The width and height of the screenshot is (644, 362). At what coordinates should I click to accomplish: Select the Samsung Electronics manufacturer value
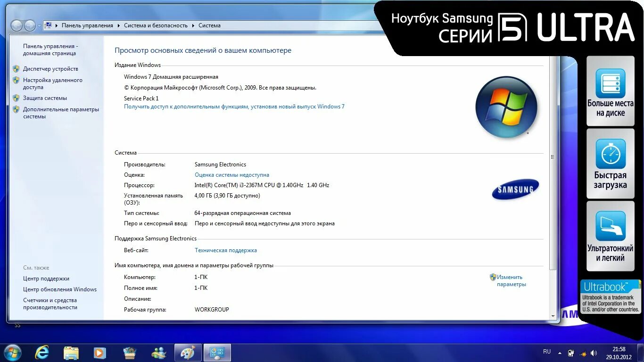(x=220, y=165)
